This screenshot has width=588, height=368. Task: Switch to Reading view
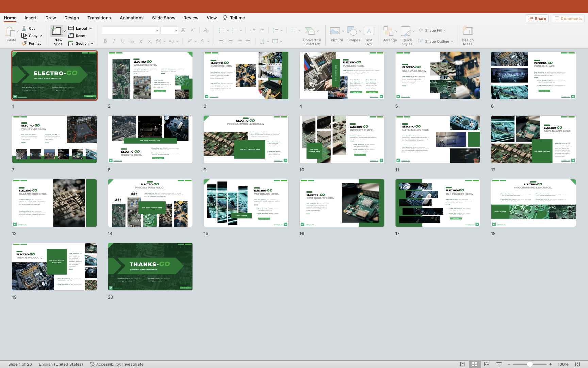coord(487,364)
